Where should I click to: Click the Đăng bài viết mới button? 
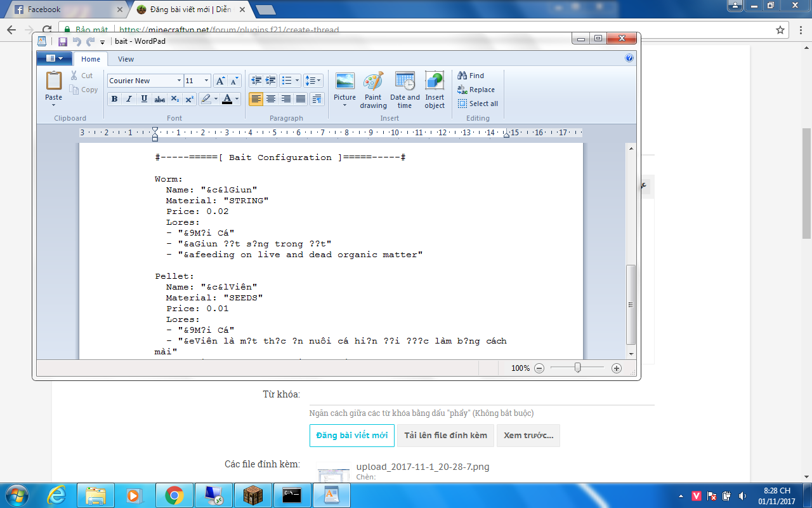pos(352,436)
